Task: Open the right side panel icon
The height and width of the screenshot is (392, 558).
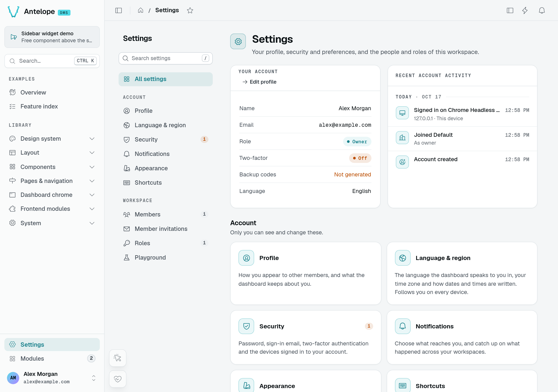Action: 510,10
